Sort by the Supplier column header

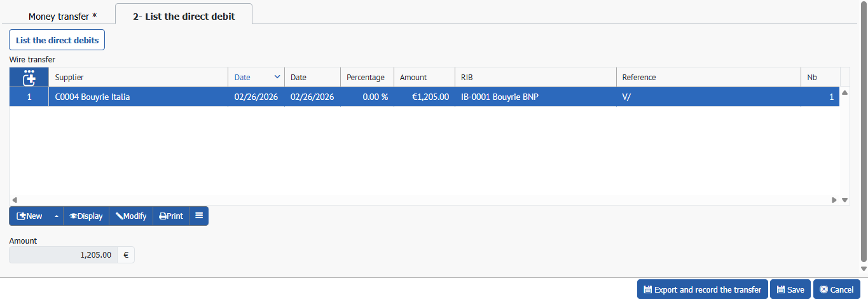coord(138,78)
